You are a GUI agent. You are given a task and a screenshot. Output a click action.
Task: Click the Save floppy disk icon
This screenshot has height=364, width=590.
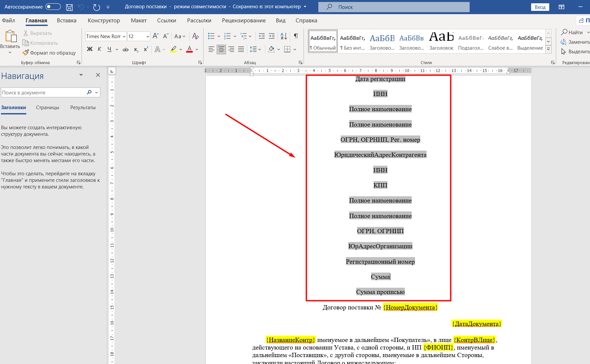tap(69, 7)
